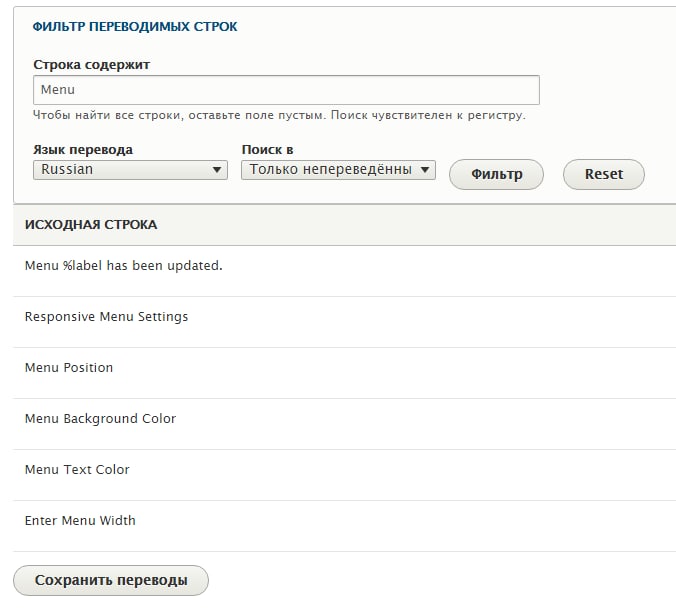Select 'Responsive Menu Settings' source string

coord(106,316)
